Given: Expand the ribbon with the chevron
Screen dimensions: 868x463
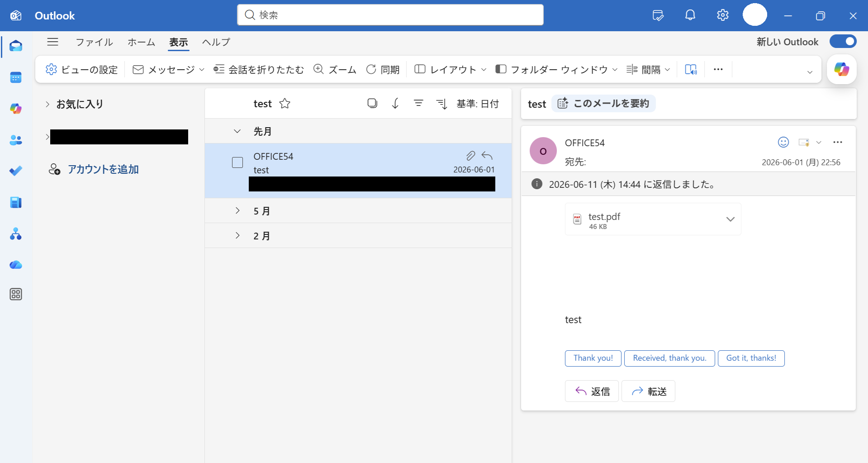Looking at the screenshot, I should click(810, 72).
